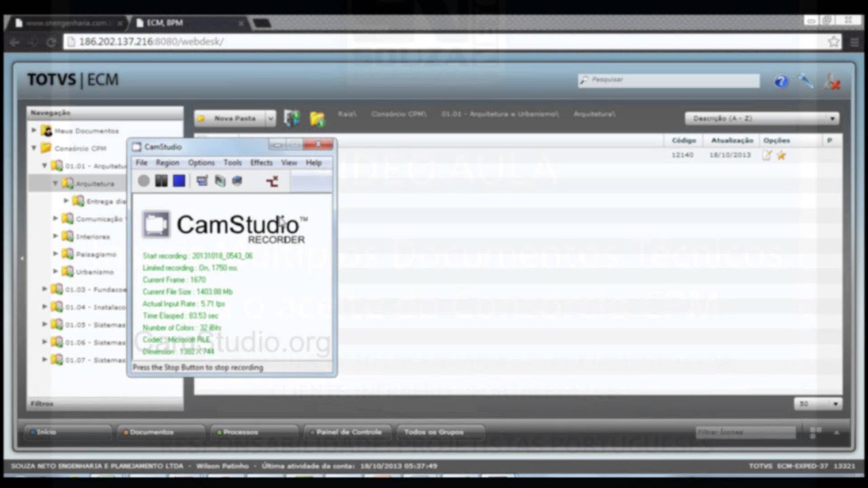Open the wrench tools icon in header
This screenshot has width=868, height=488.
point(806,81)
